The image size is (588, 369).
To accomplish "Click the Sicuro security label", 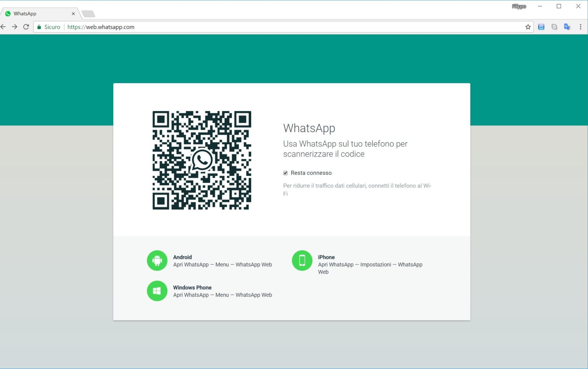I will (x=52, y=27).
